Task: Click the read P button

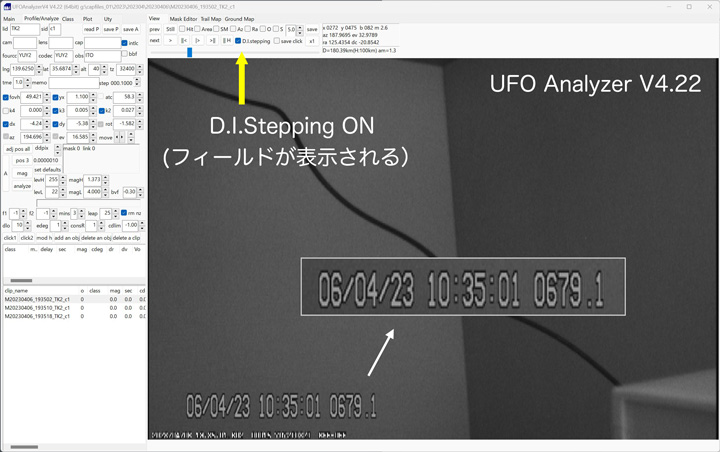Action: click(x=92, y=29)
